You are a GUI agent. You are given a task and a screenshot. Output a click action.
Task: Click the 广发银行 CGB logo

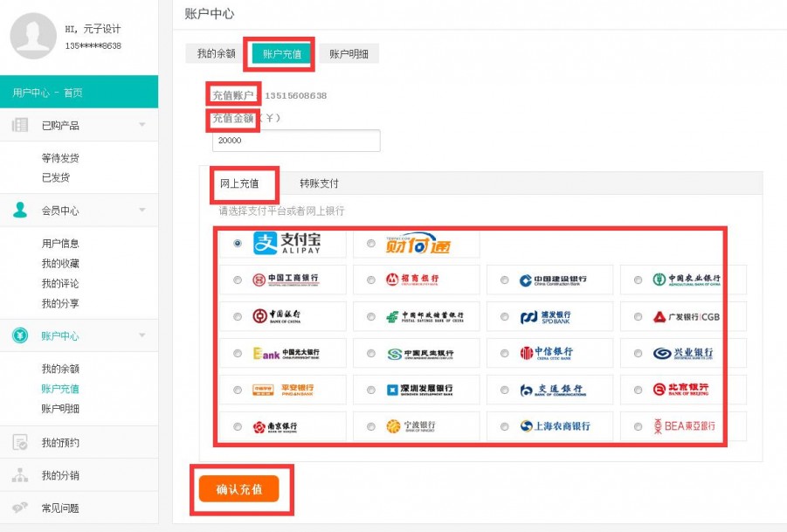687,317
